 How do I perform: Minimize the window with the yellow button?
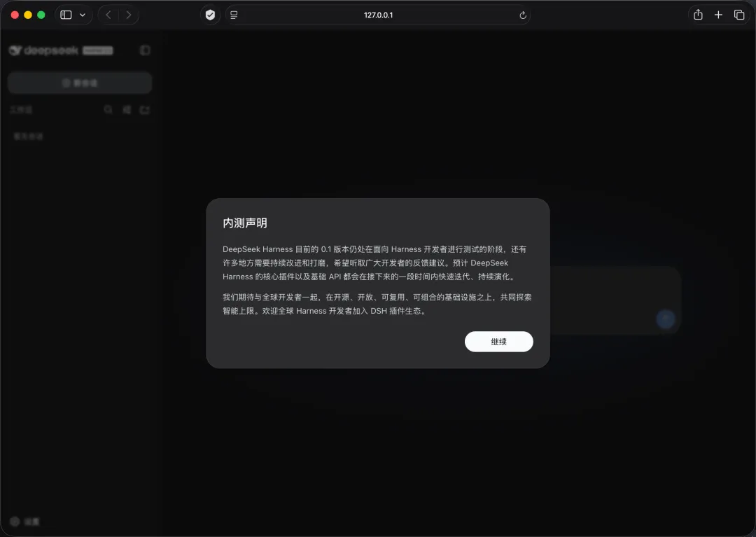coord(28,15)
